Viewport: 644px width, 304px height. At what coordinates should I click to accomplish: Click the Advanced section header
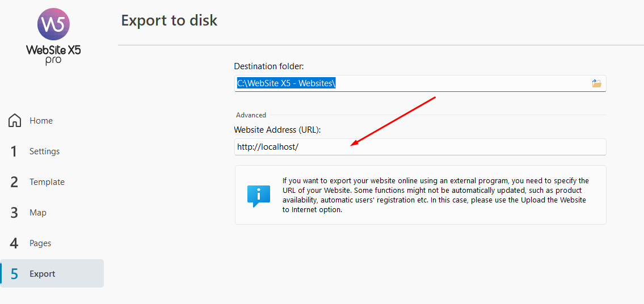click(251, 115)
